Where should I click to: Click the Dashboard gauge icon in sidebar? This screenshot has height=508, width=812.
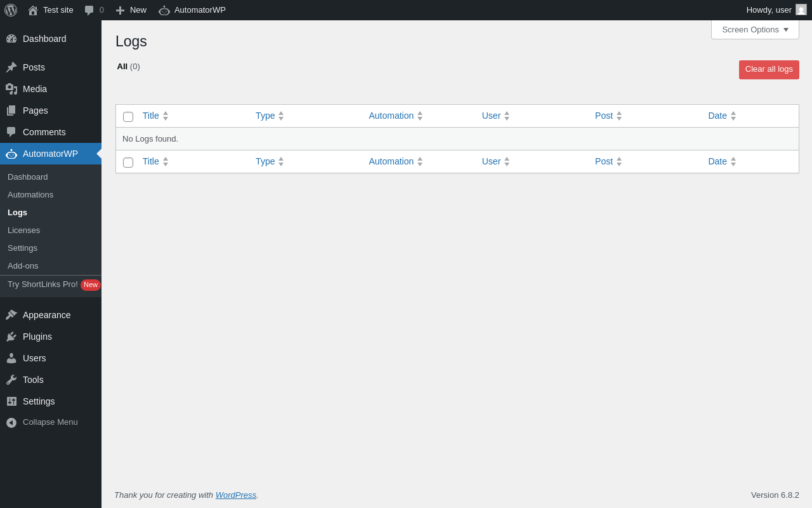point(11,39)
